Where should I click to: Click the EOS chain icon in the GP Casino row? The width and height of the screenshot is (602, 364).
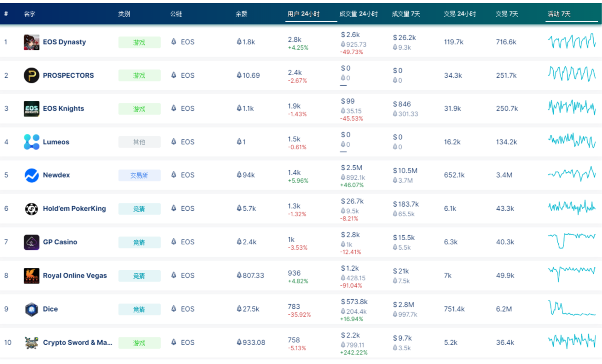tap(174, 242)
